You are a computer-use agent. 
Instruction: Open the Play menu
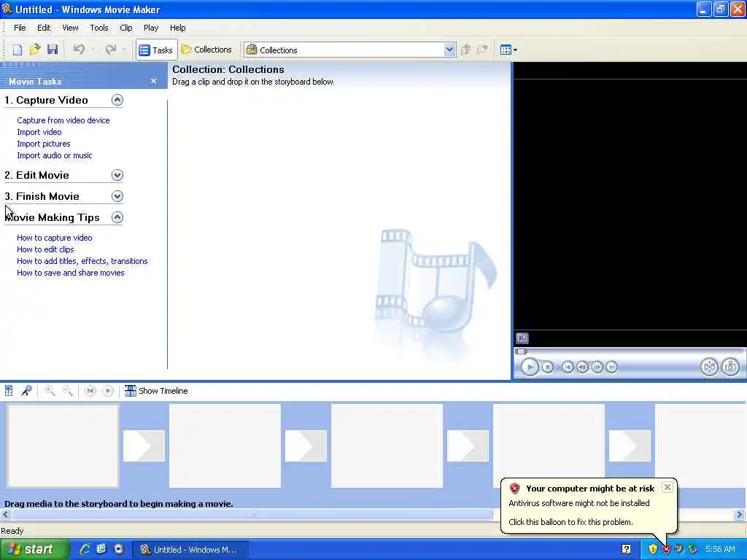tap(151, 28)
